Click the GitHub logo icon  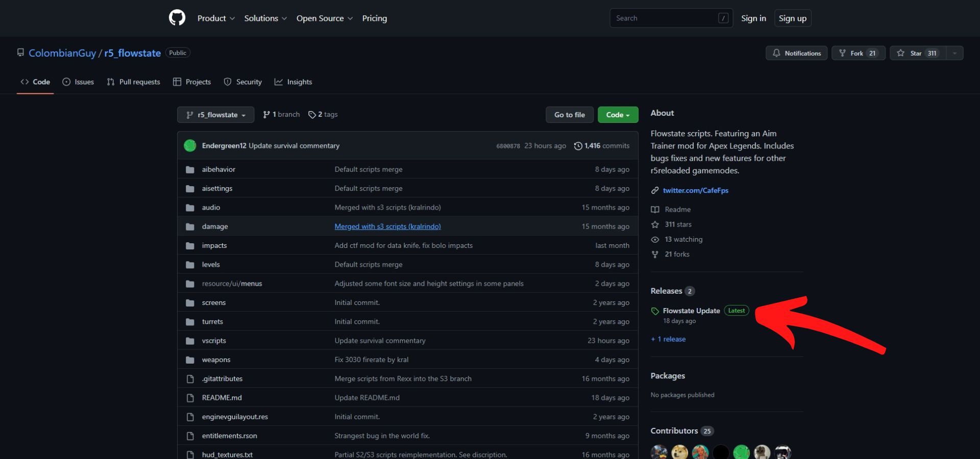pyautogui.click(x=177, y=17)
